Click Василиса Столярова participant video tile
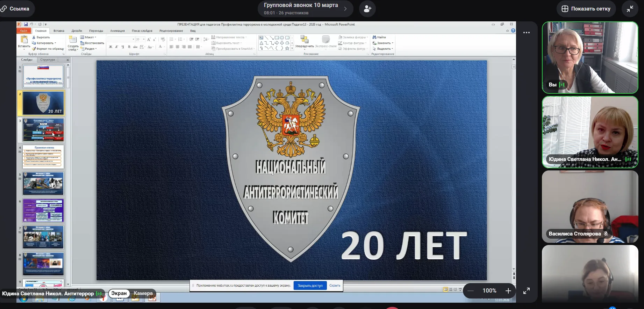This screenshot has height=309, width=644. 590,206
